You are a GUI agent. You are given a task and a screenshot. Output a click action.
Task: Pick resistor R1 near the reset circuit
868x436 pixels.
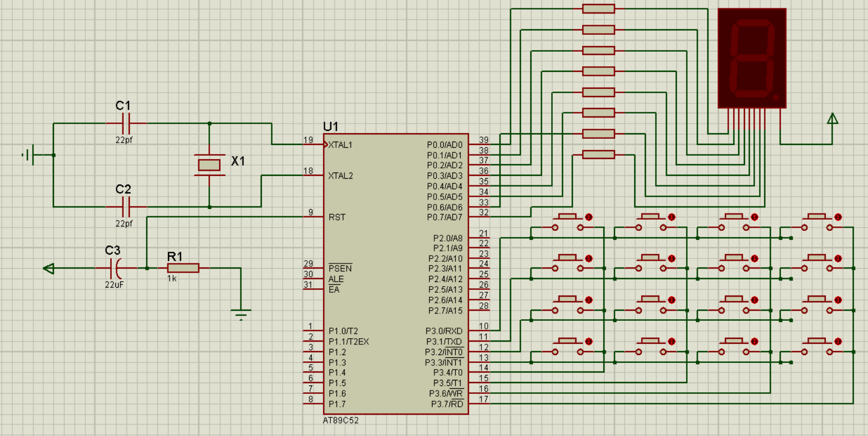183,268
